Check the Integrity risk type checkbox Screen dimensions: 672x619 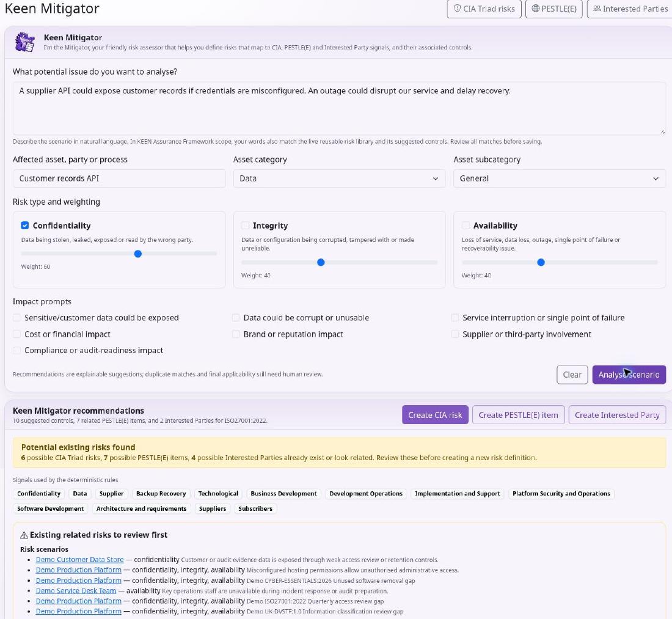pos(245,225)
